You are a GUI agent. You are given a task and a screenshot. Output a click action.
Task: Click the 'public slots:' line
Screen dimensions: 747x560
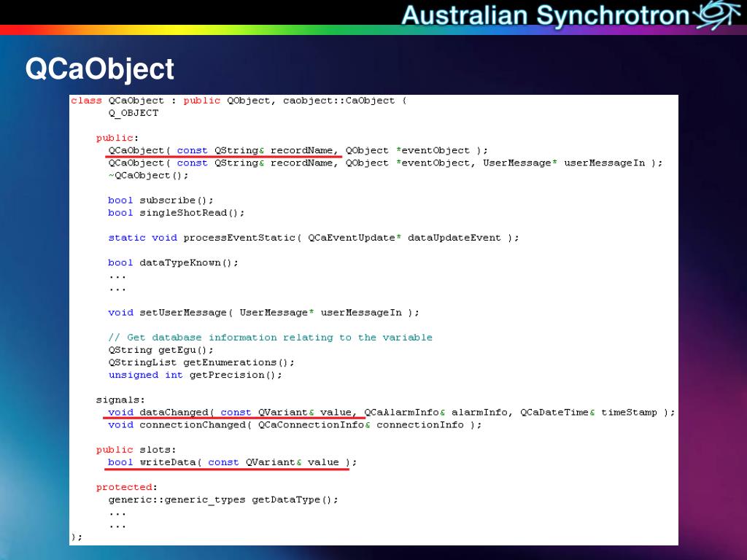click(x=136, y=450)
